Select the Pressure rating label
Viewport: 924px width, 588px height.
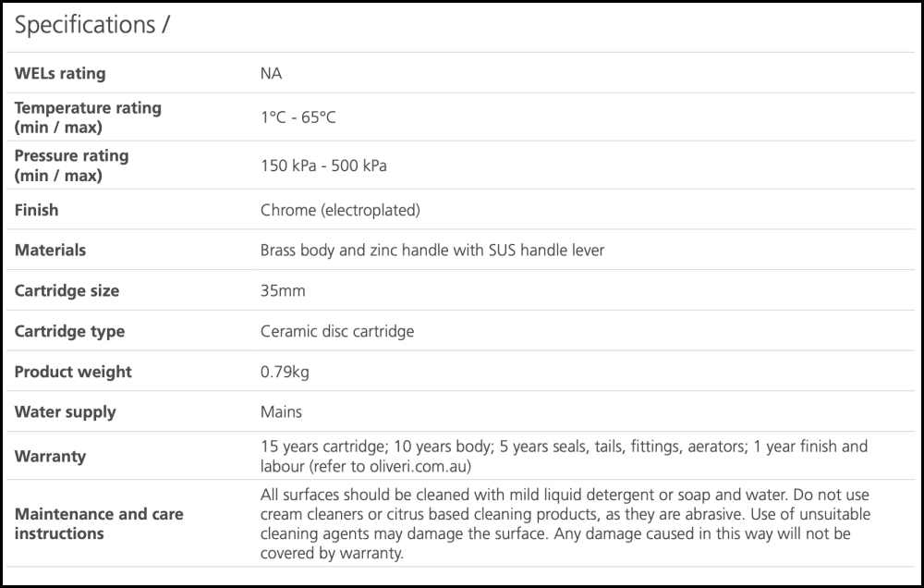click(x=71, y=165)
